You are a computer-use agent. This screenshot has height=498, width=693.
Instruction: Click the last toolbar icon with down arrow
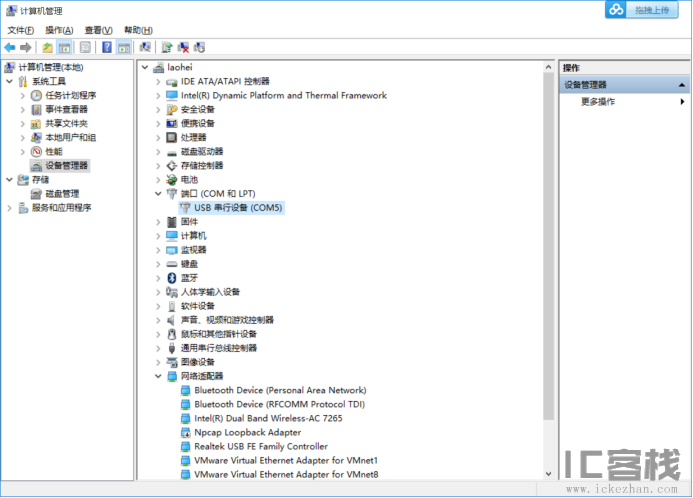pyautogui.click(x=199, y=47)
